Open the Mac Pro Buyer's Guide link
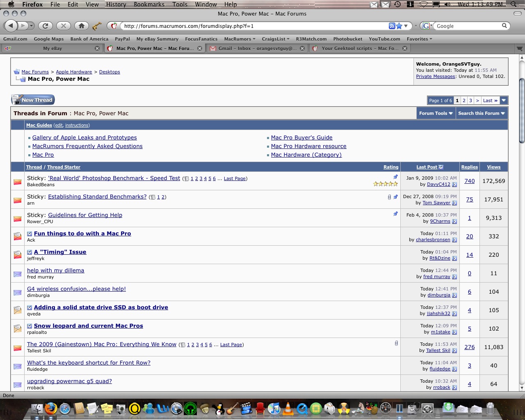This screenshot has width=525, height=420. tap(301, 138)
